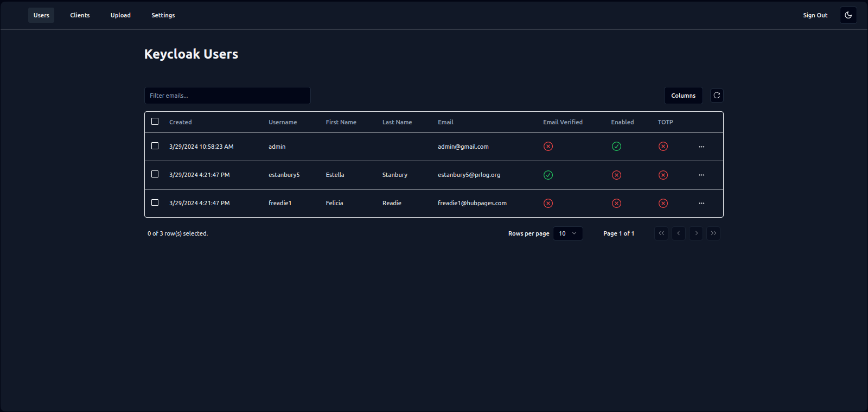
Task: Click the refresh icon beside Columns
Action: 717,96
